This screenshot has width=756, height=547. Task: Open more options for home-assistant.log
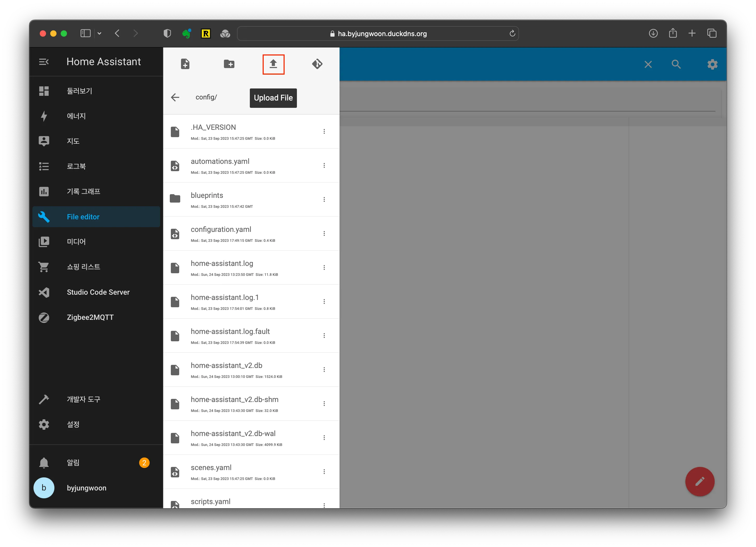324,267
